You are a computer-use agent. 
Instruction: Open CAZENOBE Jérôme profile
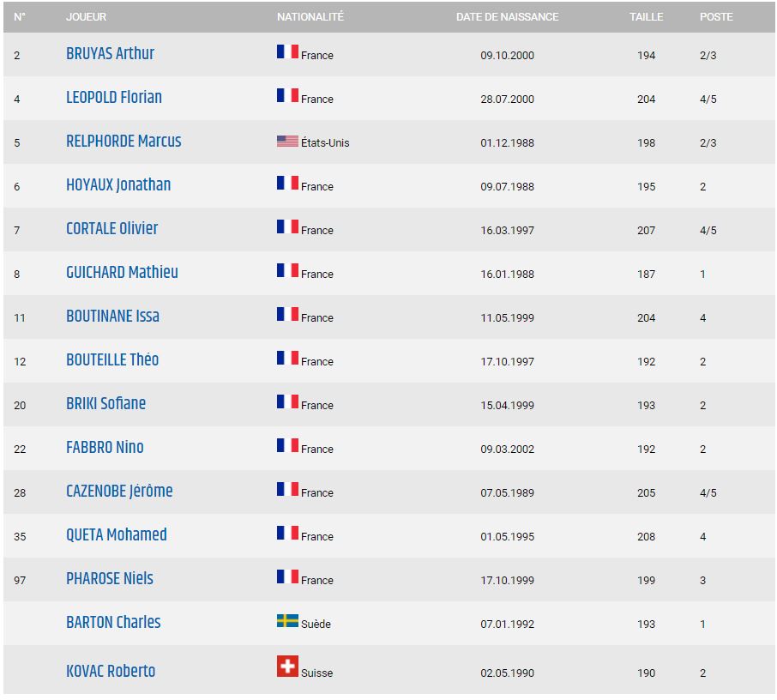(x=119, y=491)
